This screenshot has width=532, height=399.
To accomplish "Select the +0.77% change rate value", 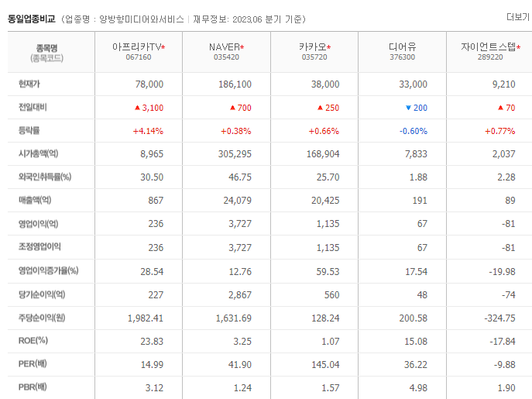I will point(499,131).
